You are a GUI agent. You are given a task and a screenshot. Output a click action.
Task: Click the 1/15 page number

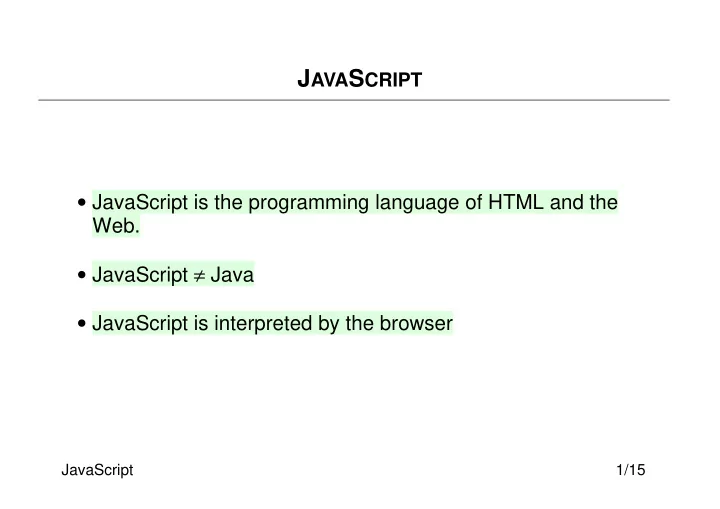pyautogui.click(x=631, y=470)
